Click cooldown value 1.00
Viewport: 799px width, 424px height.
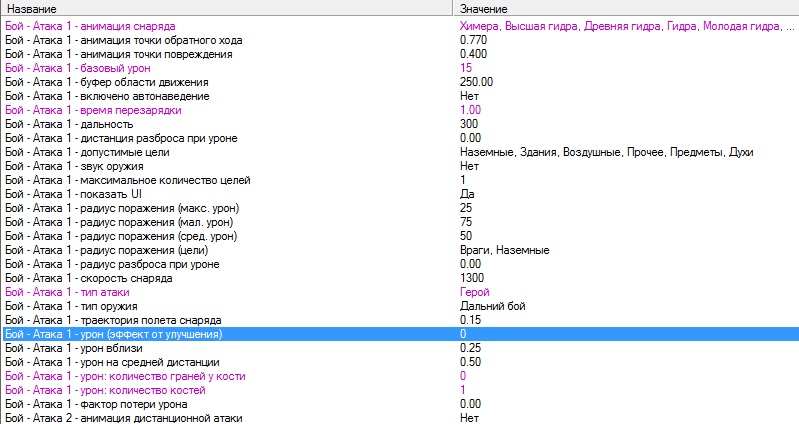pyautogui.click(x=470, y=110)
